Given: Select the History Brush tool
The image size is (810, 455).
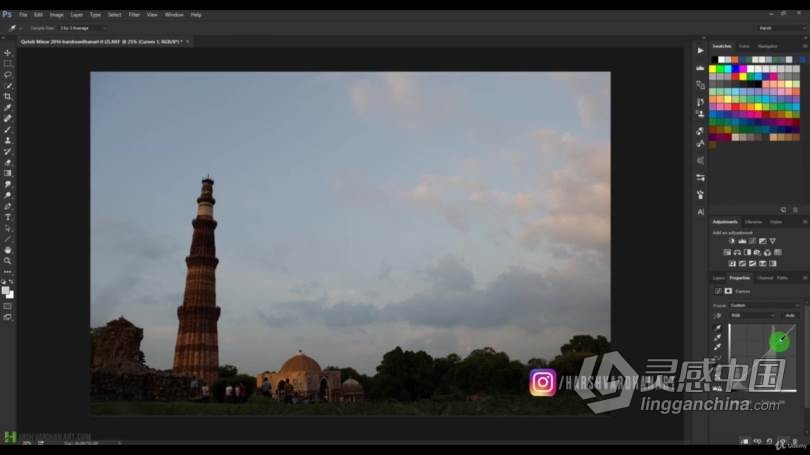Looking at the screenshot, I should (x=8, y=151).
